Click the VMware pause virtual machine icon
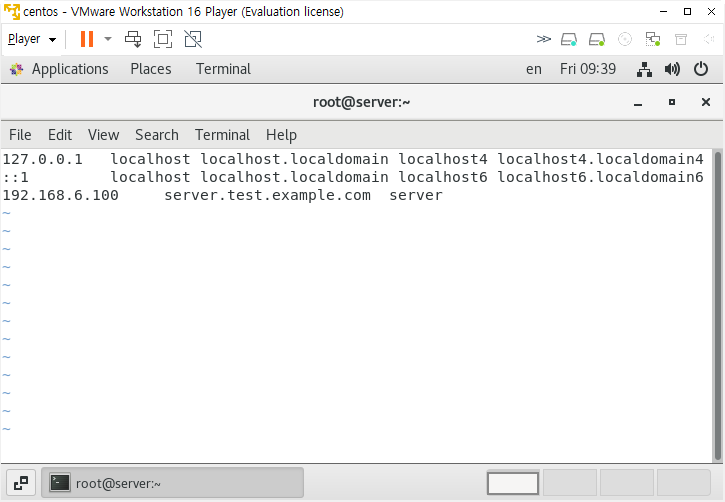The image size is (725, 502). coord(86,39)
